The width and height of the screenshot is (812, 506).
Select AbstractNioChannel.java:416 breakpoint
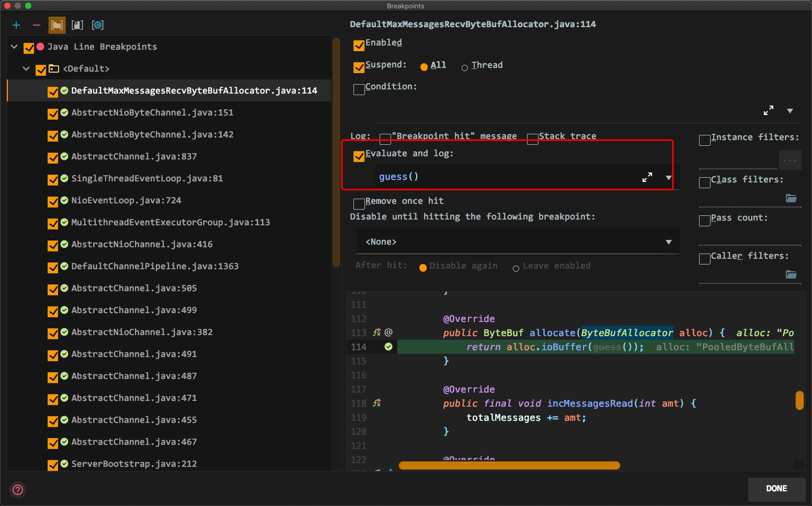[142, 244]
